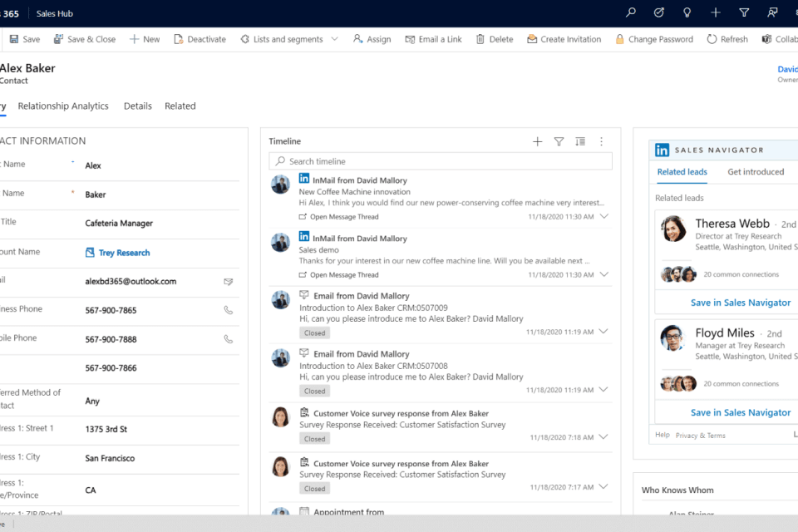Image resolution: width=798 pixels, height=532 pixels.
Task: Click the Deactivate command
Action: (199, 39)
